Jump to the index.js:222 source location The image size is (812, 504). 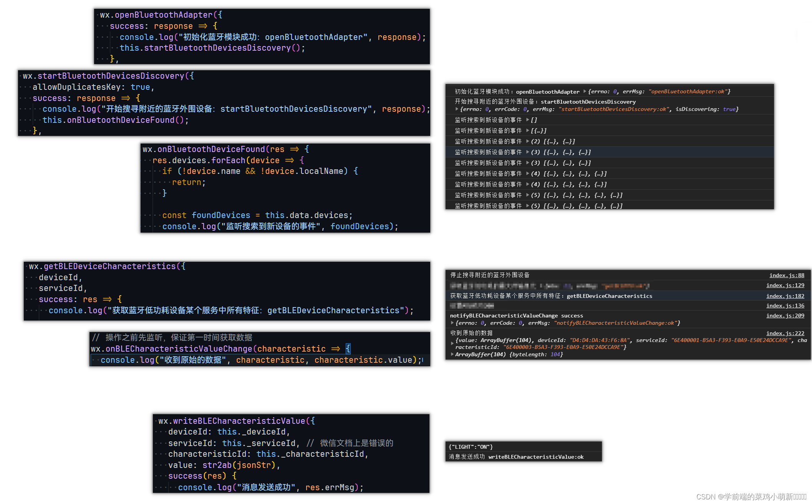(785, 333)
